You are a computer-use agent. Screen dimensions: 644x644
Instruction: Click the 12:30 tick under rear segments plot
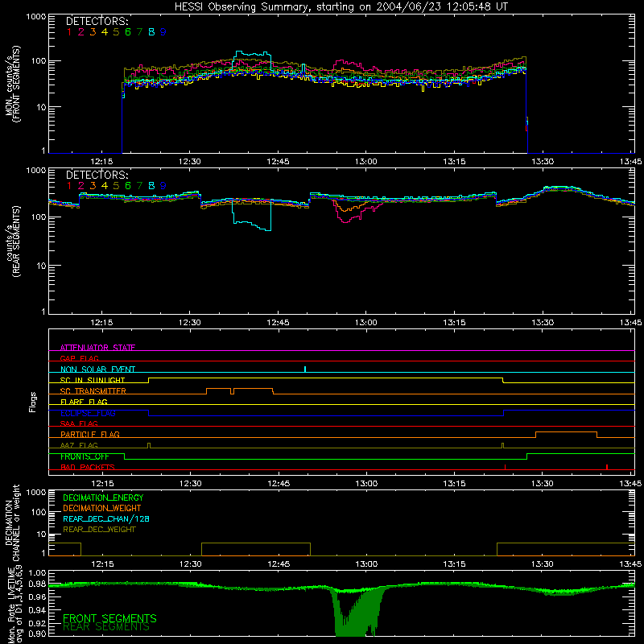click(x=190, y=323)
